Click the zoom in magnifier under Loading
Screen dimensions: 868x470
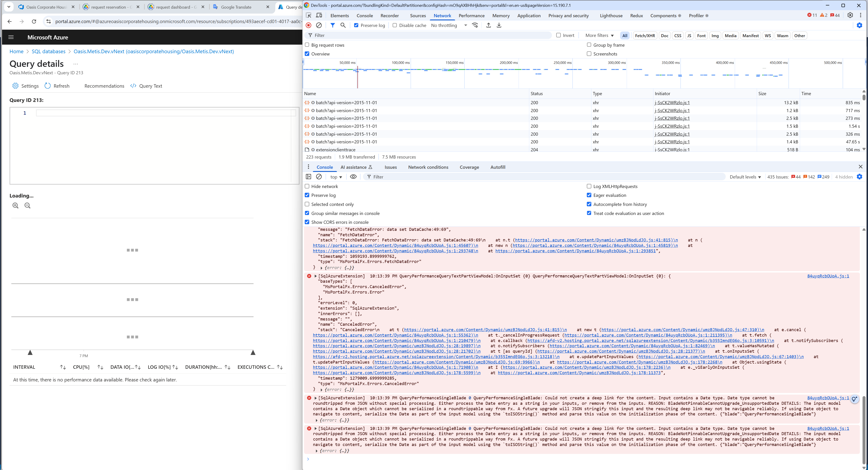tap(15, 205)
